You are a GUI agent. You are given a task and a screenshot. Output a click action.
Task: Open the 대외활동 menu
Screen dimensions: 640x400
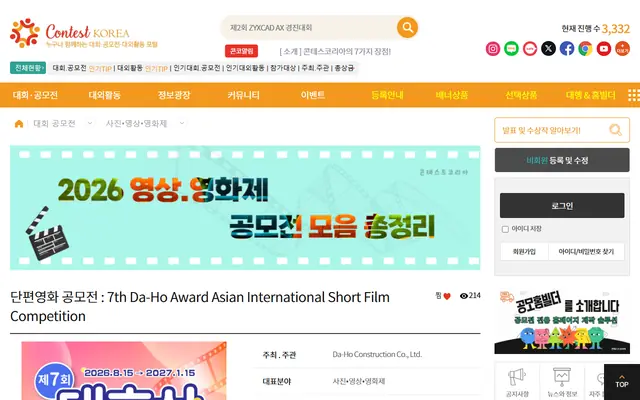[104, 95]
